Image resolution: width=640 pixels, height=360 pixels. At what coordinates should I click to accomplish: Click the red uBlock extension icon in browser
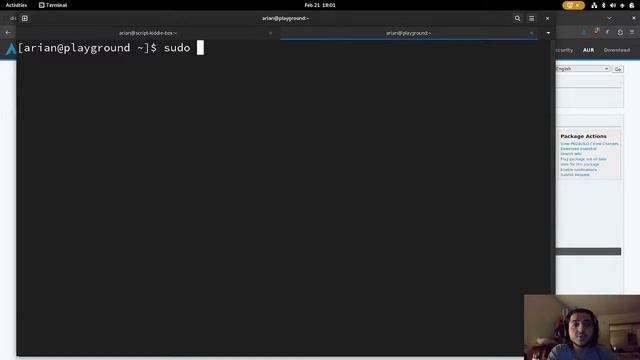(x=596, y=31)
